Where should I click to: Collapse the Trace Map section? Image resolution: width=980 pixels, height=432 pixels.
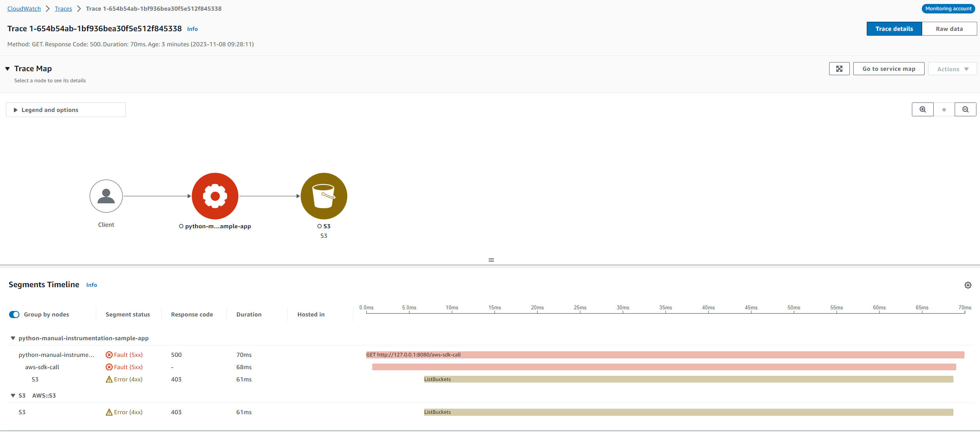point(8,69)
